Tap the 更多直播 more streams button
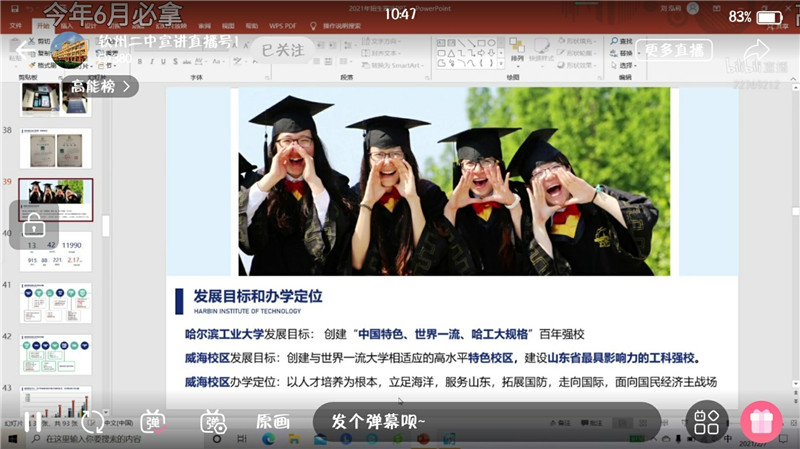800x449 pixels. coord(674,49)
